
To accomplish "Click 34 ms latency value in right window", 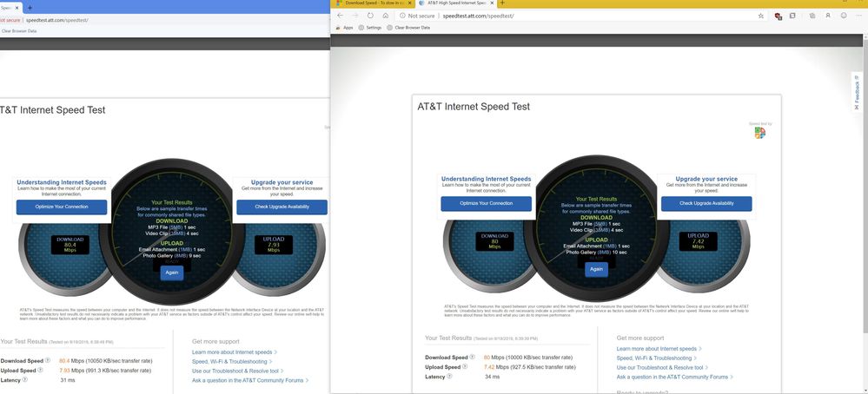I will tap(492, 377).
